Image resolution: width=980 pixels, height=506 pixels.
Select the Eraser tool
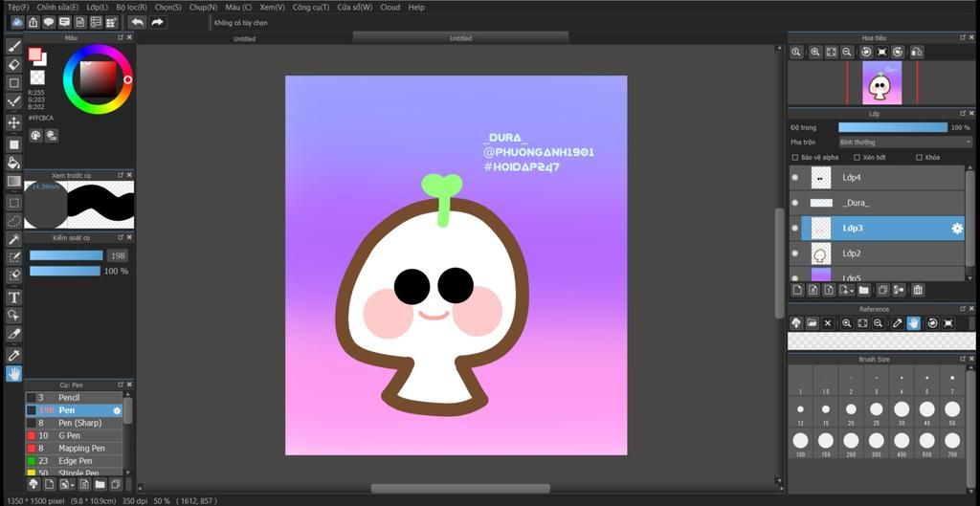coord(13,64)
